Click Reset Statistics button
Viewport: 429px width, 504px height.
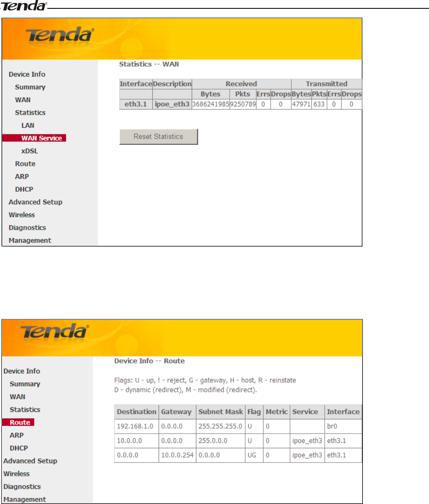[158, 136]
